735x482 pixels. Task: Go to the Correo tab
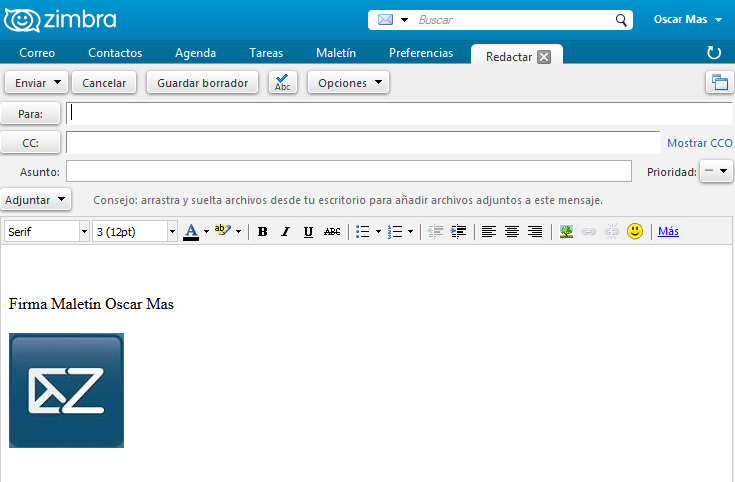tap(37, 53)
